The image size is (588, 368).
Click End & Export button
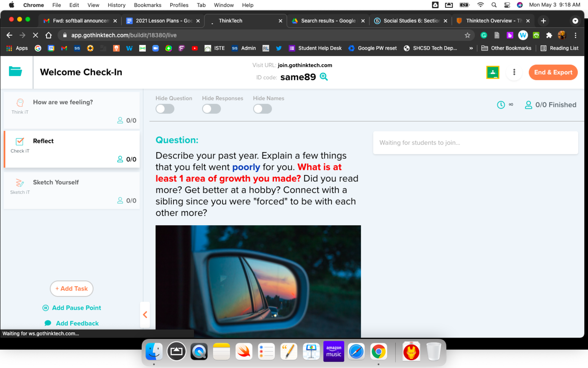tap(553, 72)
